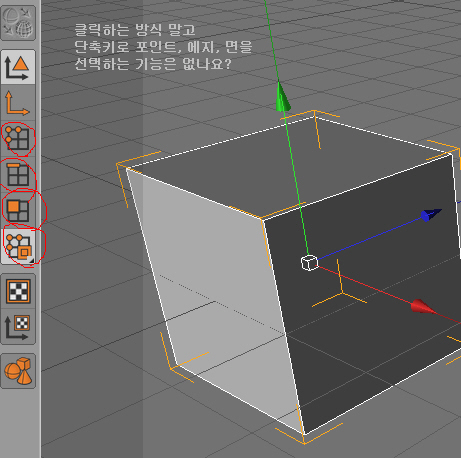This screenshot has width=461, height=458.
Task: Activate Points mode in left palette
Action: (x=18, y=138)
